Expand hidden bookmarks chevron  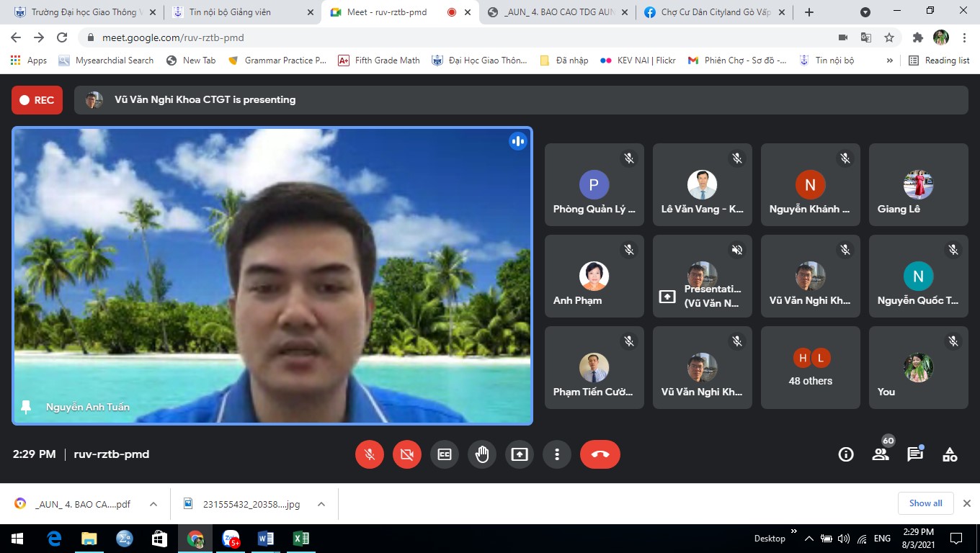coord(890,60)
